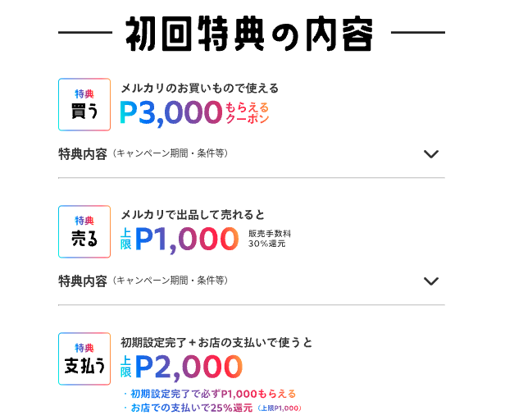Click the P3,000 coupon amount graphic

pos(171,112)
